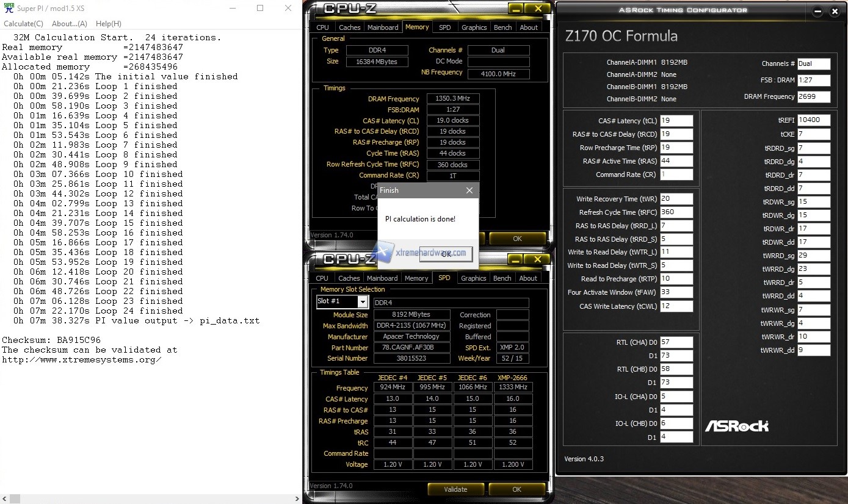This screenshot has width=848, height=504.
Task: Switch to Bench tab in upper CPU-Z window
Action: [x=502, y=27]
